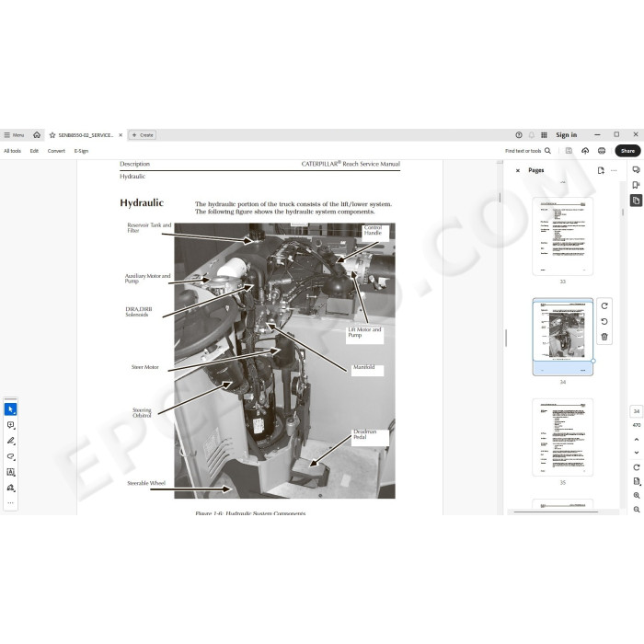Click the upload to cloud icon
Viewport: 644px width, 644px height.
pyautogui.click(x=585, y=151)
